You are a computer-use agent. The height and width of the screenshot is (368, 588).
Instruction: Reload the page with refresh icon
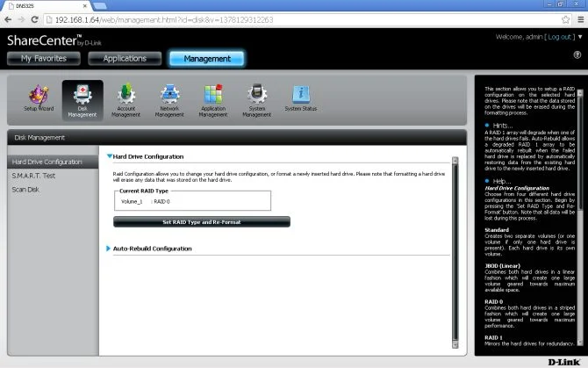click(x=34, y=19)
